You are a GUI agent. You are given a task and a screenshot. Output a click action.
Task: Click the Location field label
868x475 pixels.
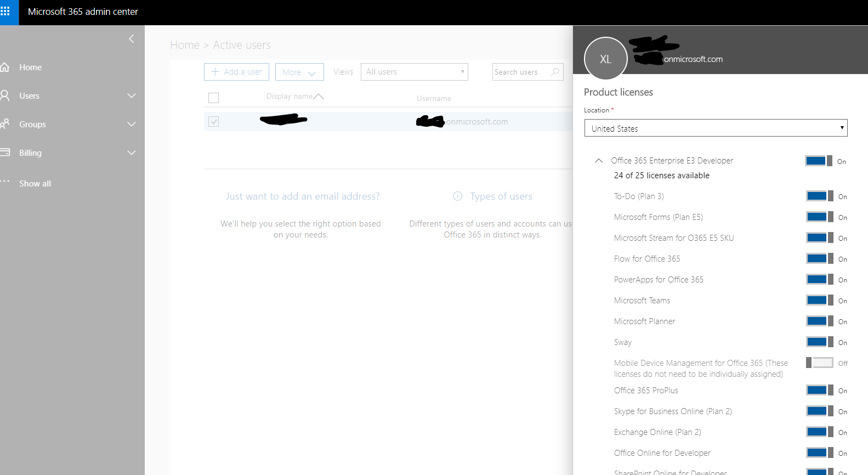click(599, 110)
